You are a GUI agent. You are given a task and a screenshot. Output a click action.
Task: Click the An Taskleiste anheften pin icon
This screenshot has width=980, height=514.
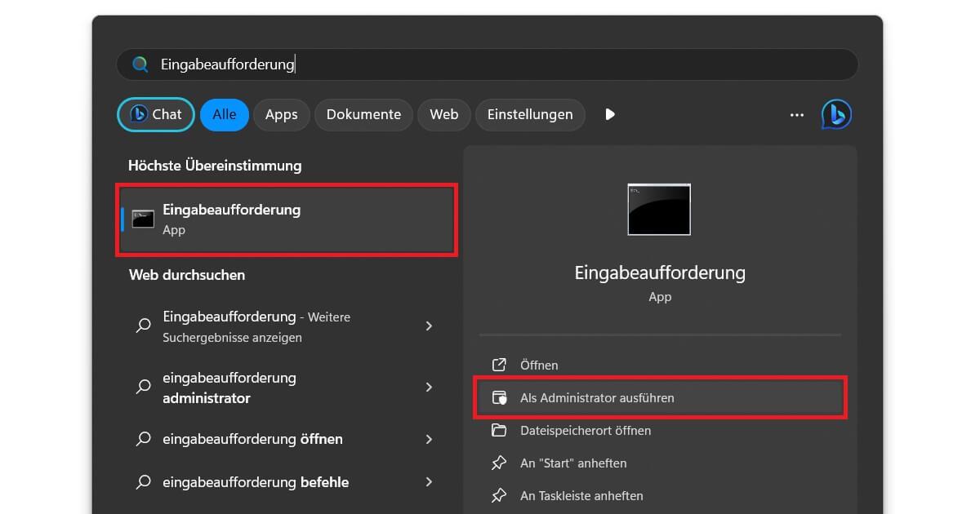click(499, 495)
